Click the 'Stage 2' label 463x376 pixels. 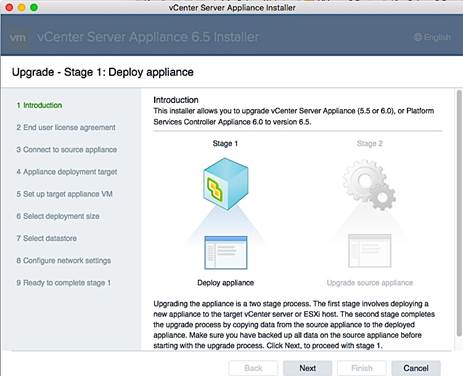click(x=369, y=144)
